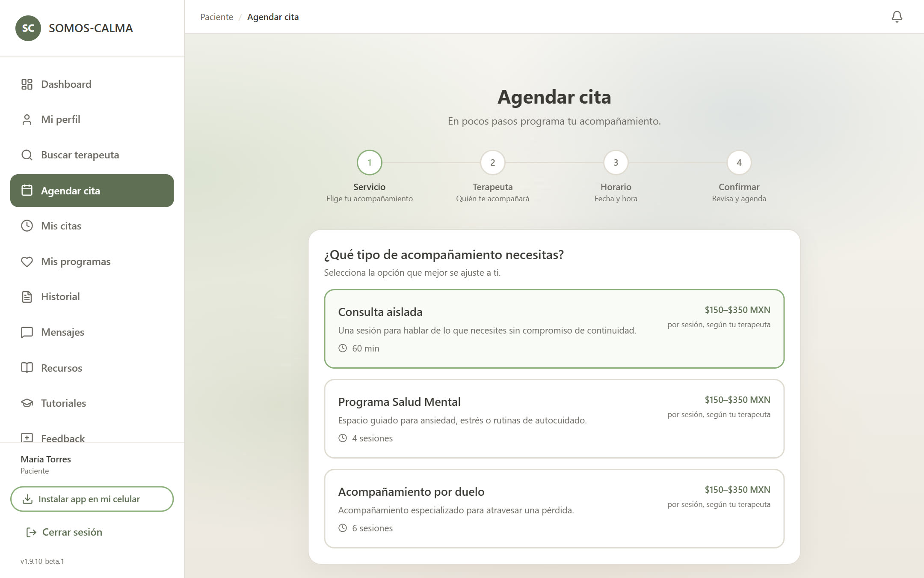
Task: Click the notifications bell icon
Action: click(x=897, y=17)
